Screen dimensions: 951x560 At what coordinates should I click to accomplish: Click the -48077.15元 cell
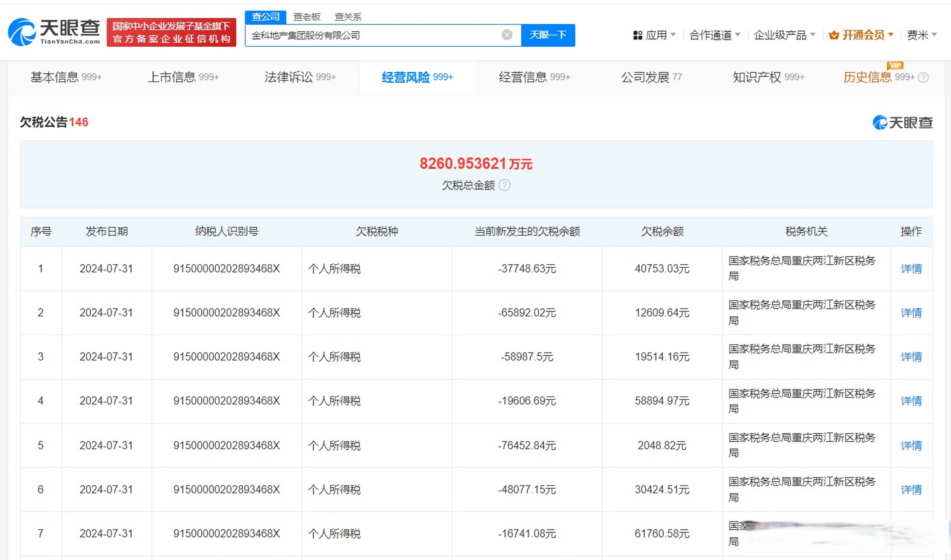point(527,490)
